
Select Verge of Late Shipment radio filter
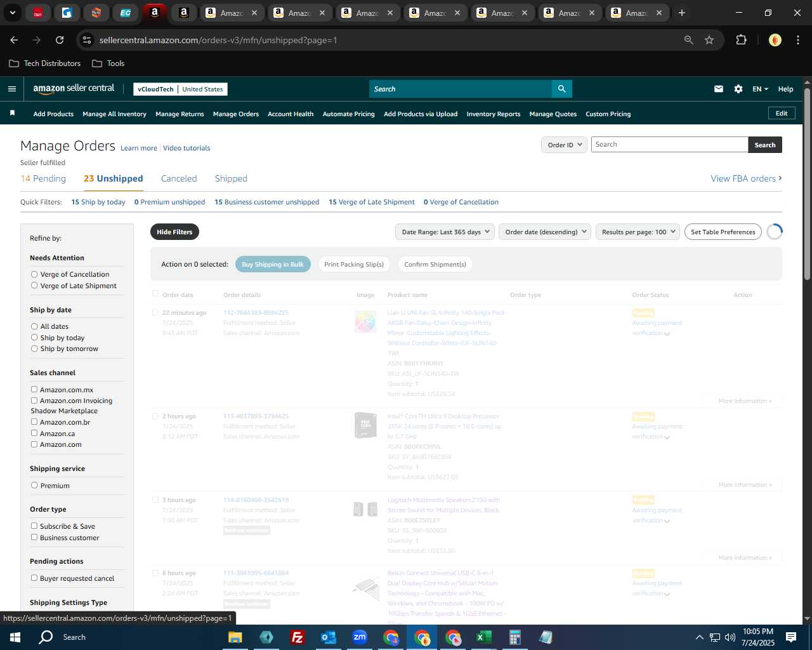(x=34, y=286)
